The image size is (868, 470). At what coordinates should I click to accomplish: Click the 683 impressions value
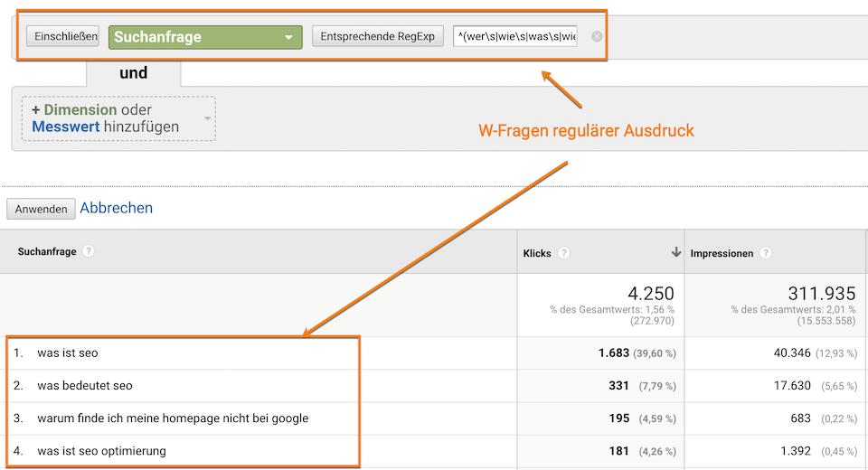coord(800,418)
